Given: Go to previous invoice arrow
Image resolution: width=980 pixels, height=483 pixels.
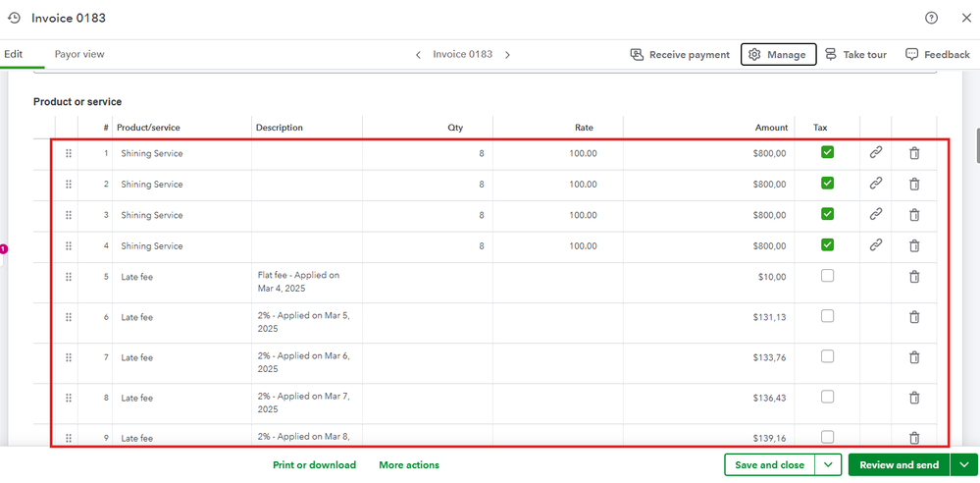Looking at the screenshot, I should pos(418,55).
